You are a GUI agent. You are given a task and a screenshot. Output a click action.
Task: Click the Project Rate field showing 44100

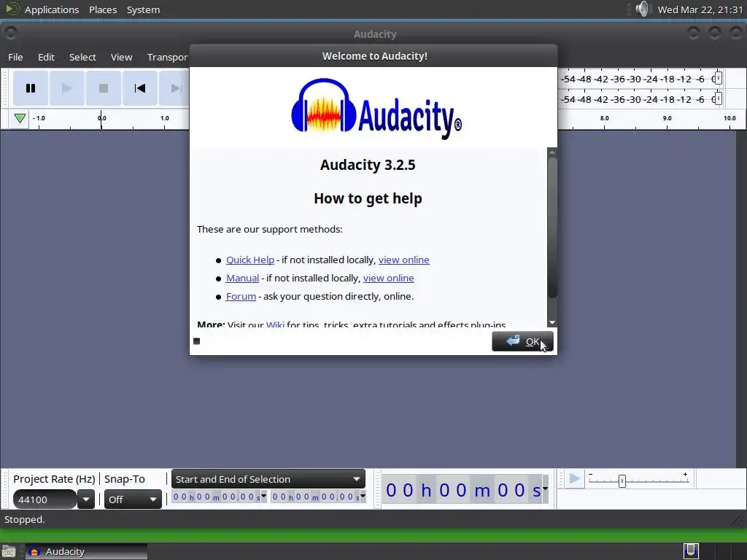(44, 499)
